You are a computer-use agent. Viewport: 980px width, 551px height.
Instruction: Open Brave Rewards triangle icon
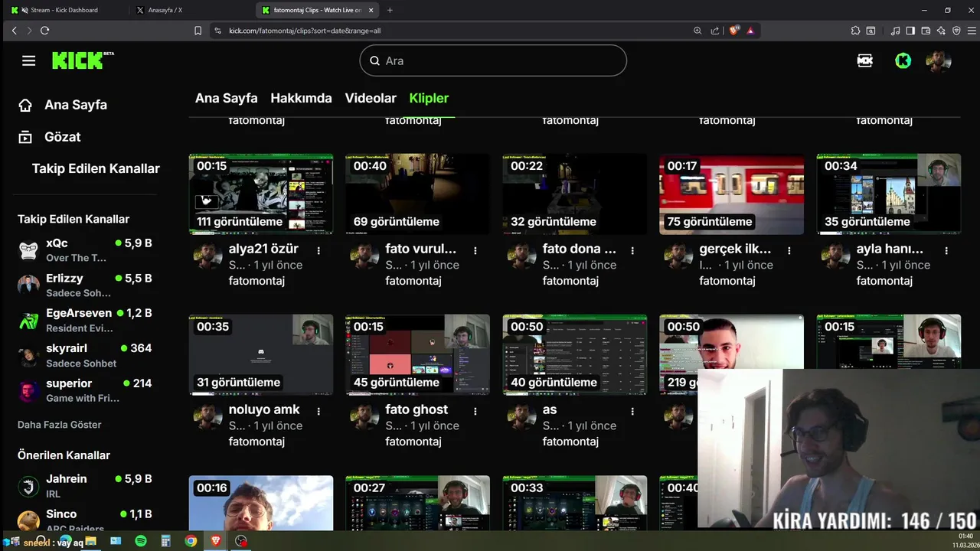coord(750,31)
